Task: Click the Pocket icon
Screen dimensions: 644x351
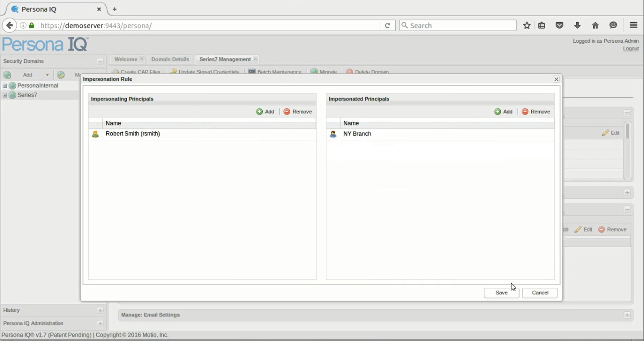Action: 559,25
